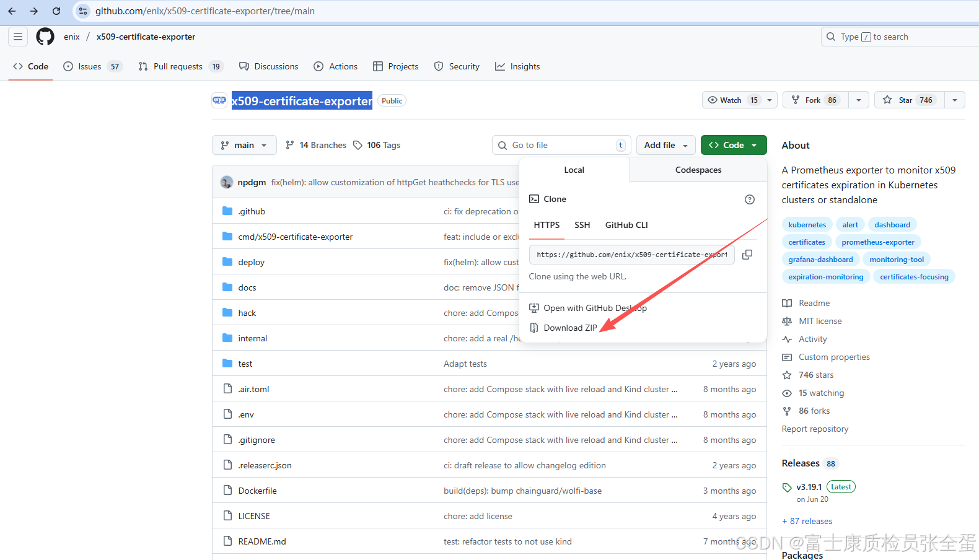Open the Code tab
The width and height of the screenshot is (979, 560).
click(x=31, y=66)
